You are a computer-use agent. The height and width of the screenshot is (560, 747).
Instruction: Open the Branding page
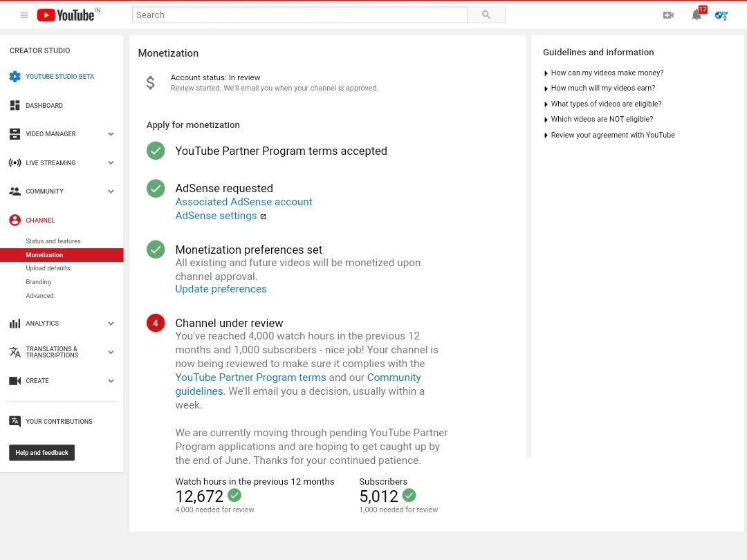pyautogui.click(x=38, y=282)
